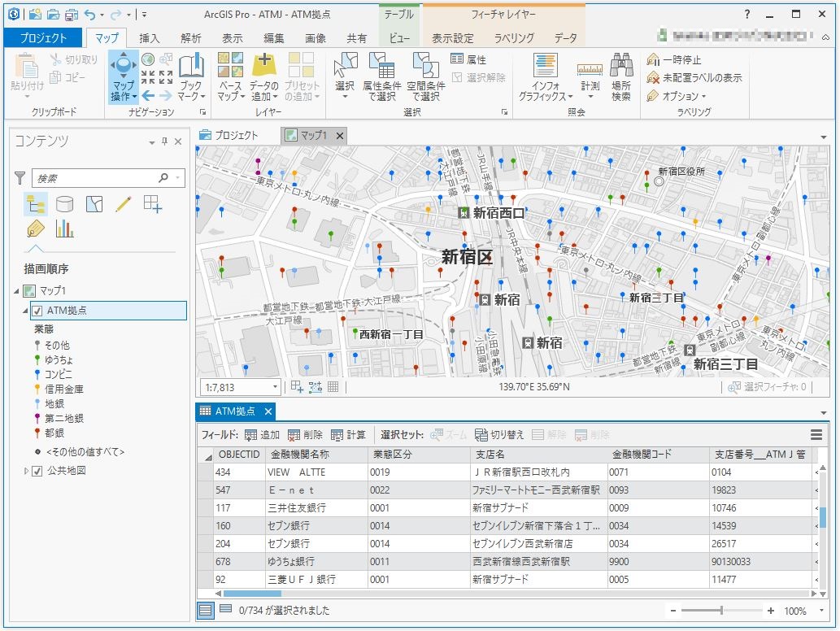840x631 pixels.
Task: Click the 金融機関名称 column header
Action: [316, 455]
